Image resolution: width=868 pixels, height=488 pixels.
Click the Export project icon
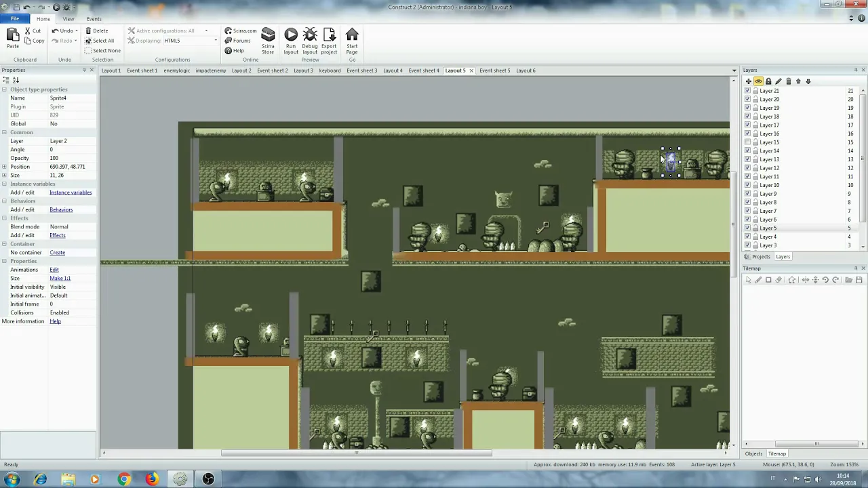click(329, 35)
